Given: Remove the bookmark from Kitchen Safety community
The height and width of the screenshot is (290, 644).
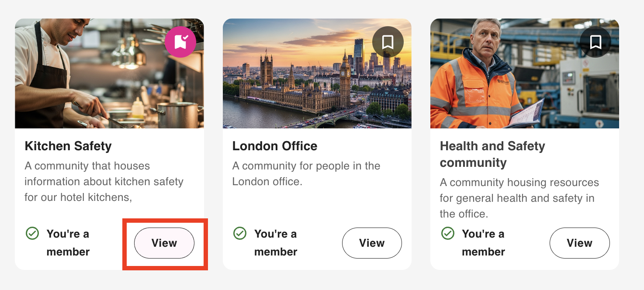Looking at the screenshot, I should 180,42.
